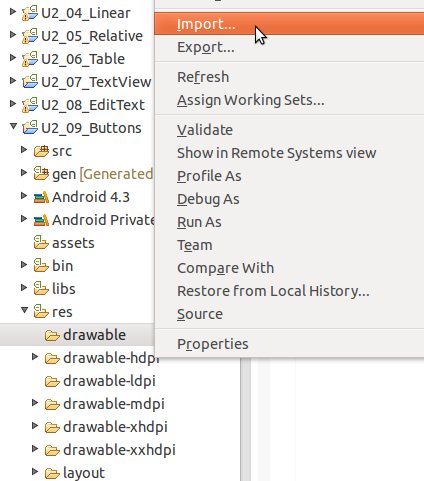The image size is (424, 481).
Task: Collapse the U2_09_Buttons project
Action: pyautogui.click(x=13, y=126)
